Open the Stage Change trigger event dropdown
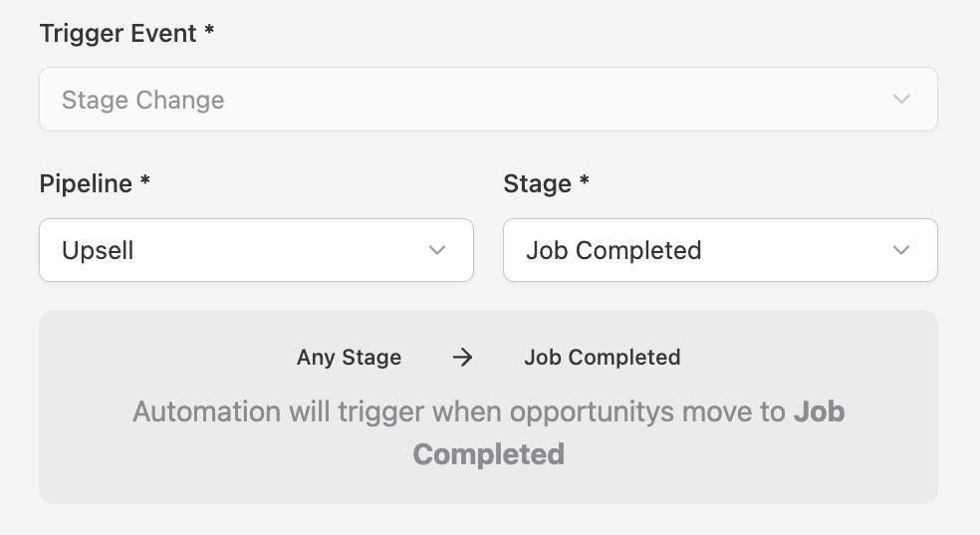 488,100
